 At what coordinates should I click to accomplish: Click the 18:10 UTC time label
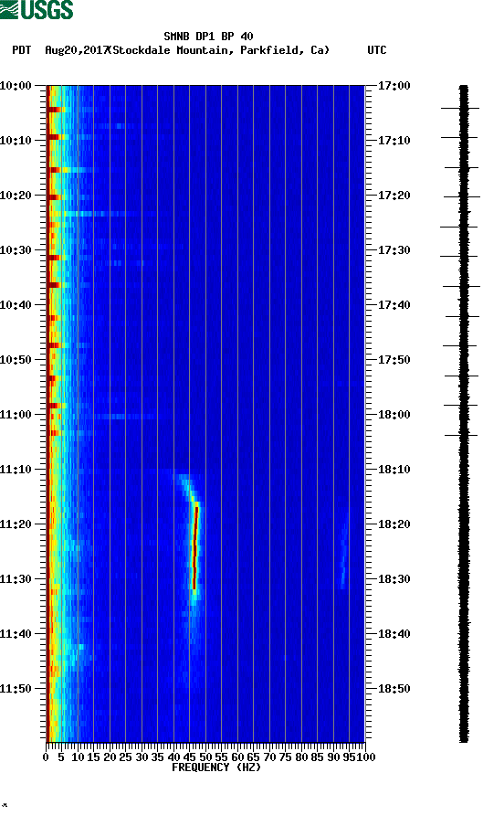pos(394,470)
